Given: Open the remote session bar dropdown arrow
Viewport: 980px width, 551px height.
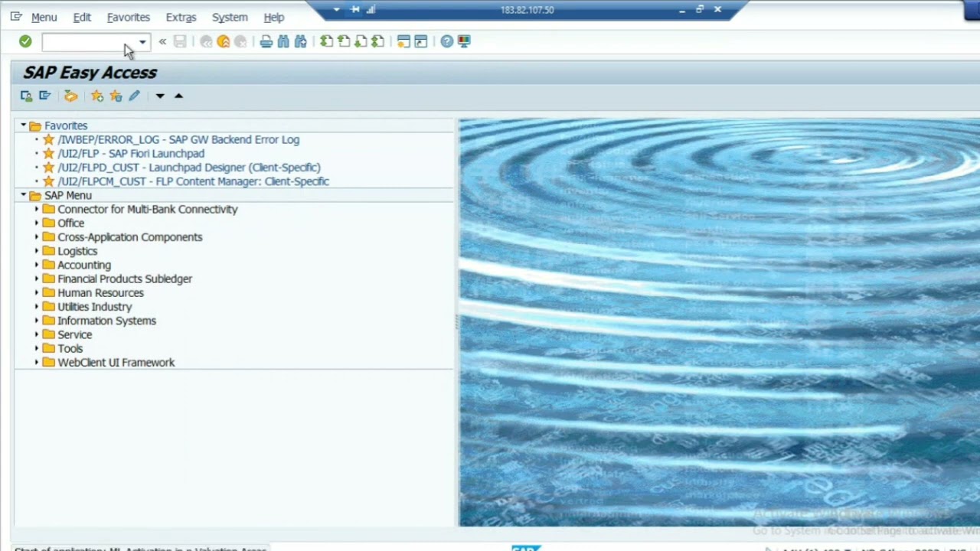Looking at the screenshot, I should (336, 10).
